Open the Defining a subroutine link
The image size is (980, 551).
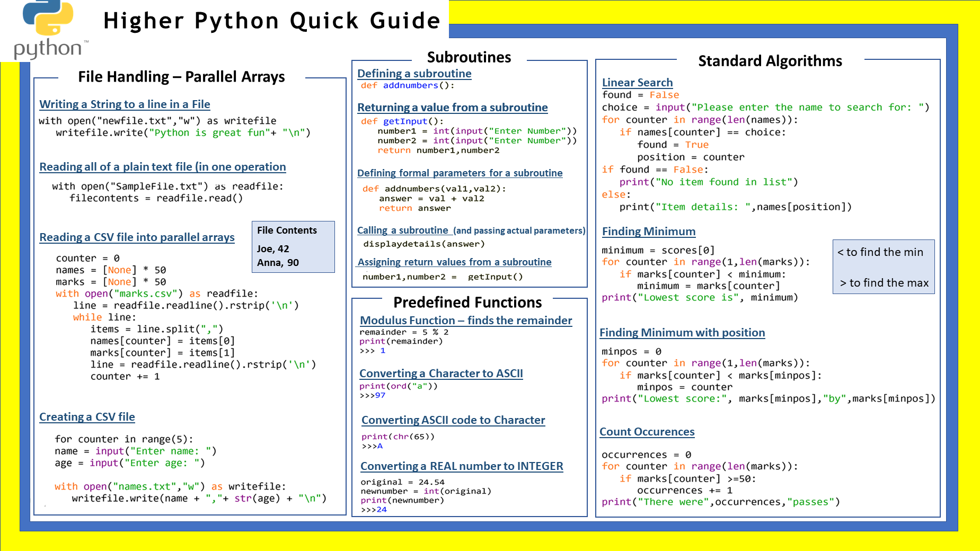(414, 74)
